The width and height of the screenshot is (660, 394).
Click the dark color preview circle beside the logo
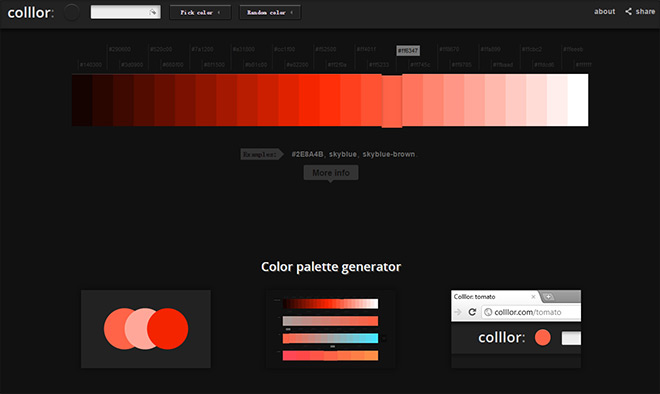72,12
